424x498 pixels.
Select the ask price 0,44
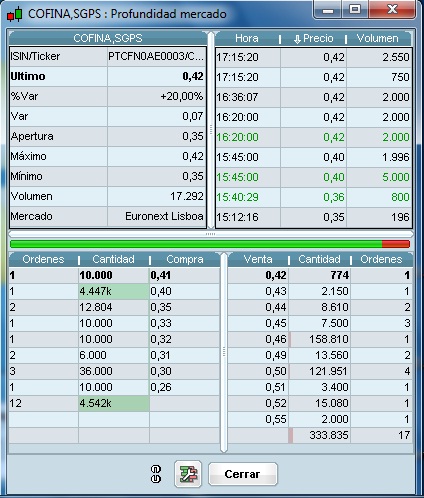pos(276,307)
